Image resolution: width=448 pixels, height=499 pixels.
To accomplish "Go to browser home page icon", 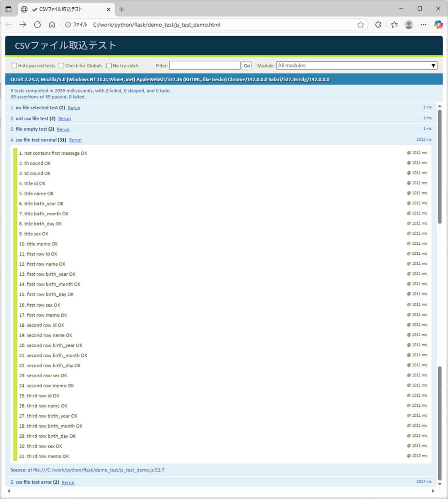I will coord(52,25).
